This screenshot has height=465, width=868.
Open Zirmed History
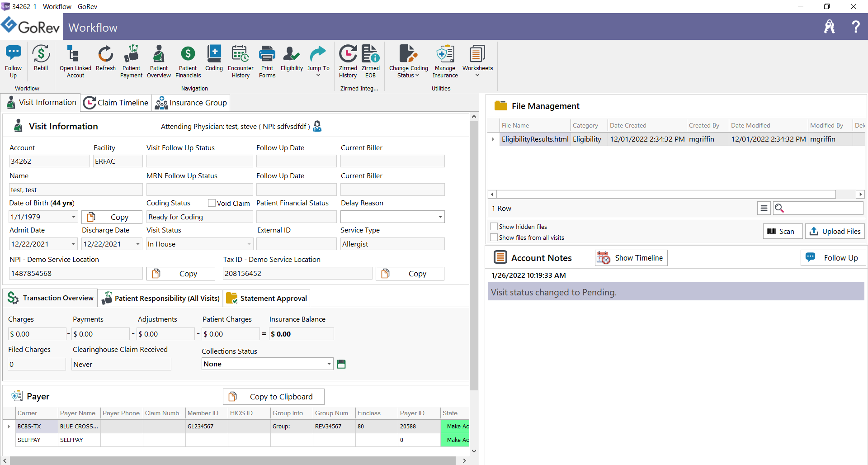(348, 62)
